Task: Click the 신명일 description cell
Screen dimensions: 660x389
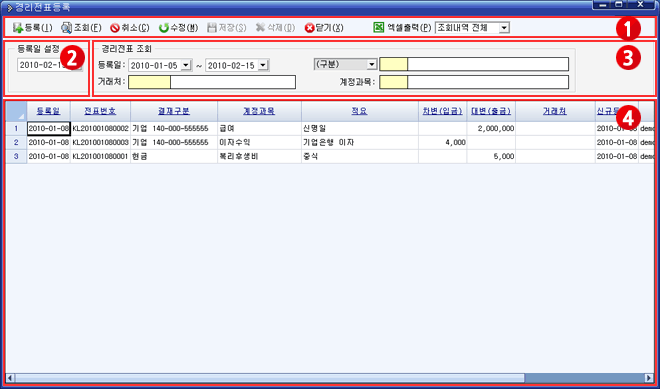Action: point(359,128)
